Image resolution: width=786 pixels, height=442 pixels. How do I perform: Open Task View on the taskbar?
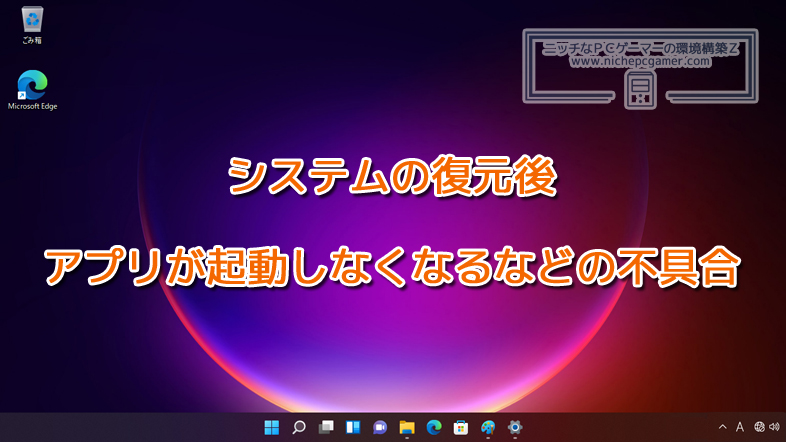(x=326, y=427)
